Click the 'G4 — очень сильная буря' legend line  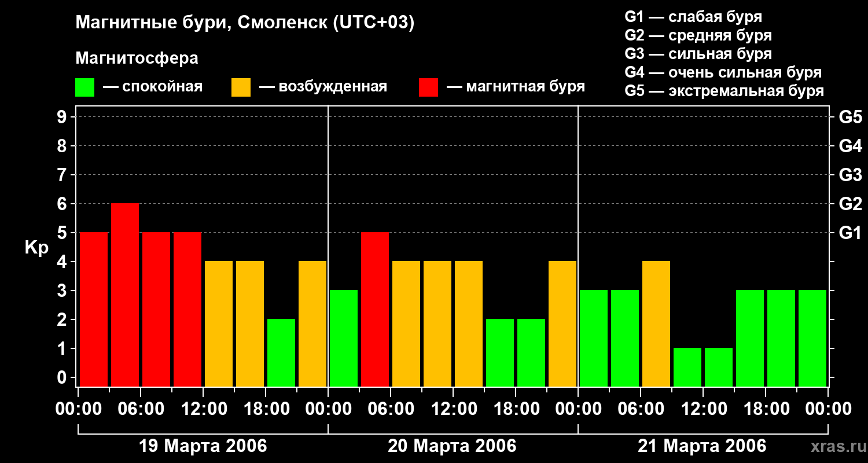tap(723, 72)
